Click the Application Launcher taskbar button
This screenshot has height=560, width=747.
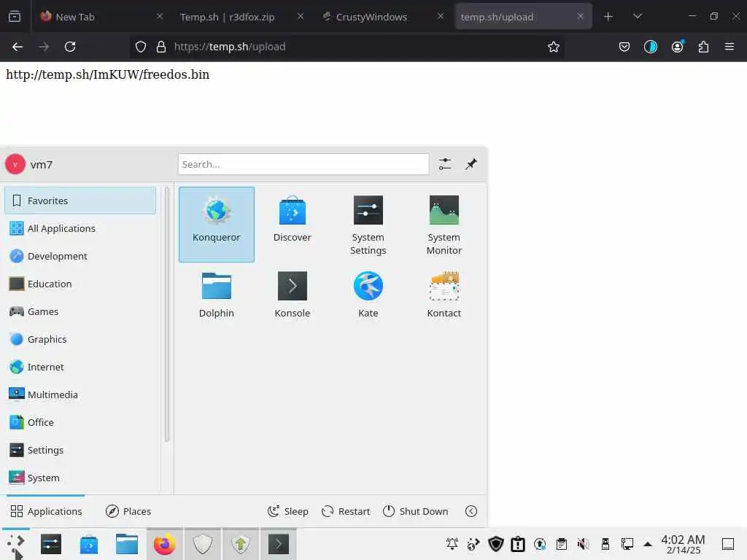tap(16, 544)
